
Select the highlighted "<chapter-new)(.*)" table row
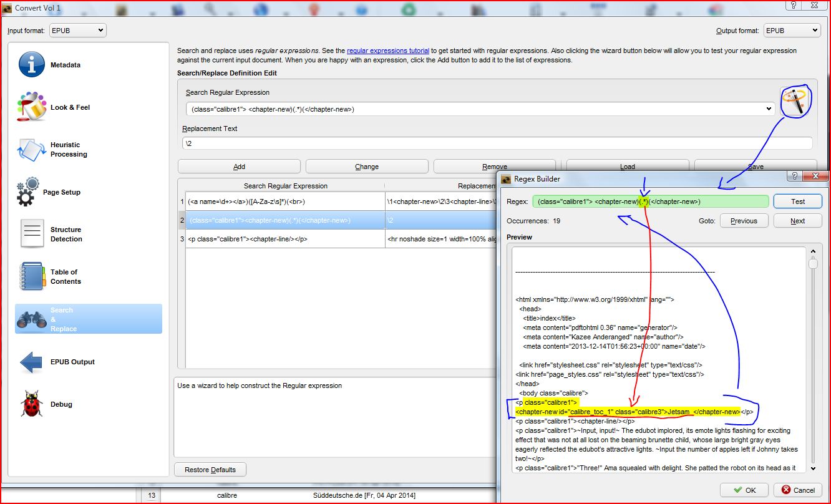(x=285, y=220)
